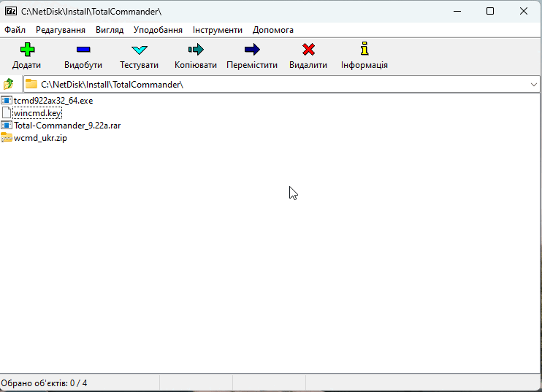The width and height of the screenshot is (542, 392).
Task: Click the folder icon in address bar
Action: 31,84
